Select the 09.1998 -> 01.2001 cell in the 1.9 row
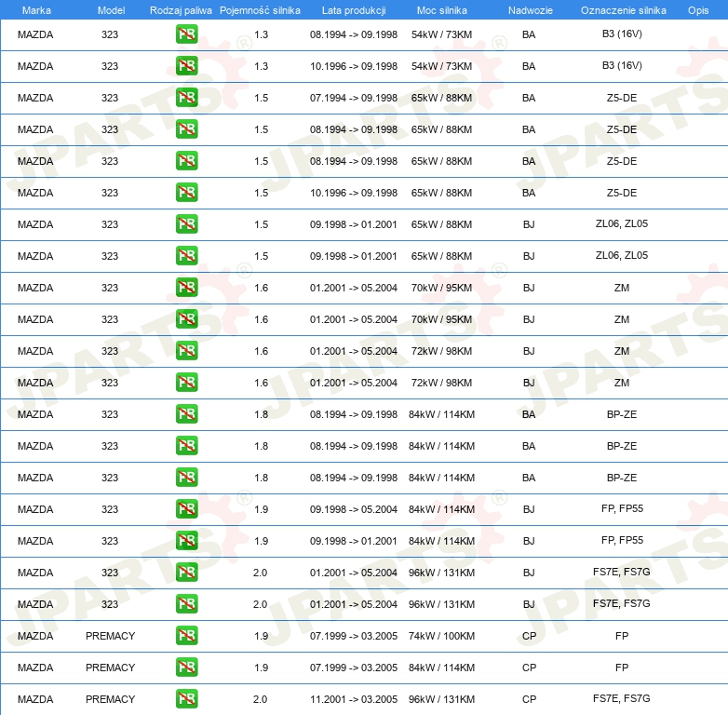This screenshot has width=728, height=715. (x=354, y=541)
